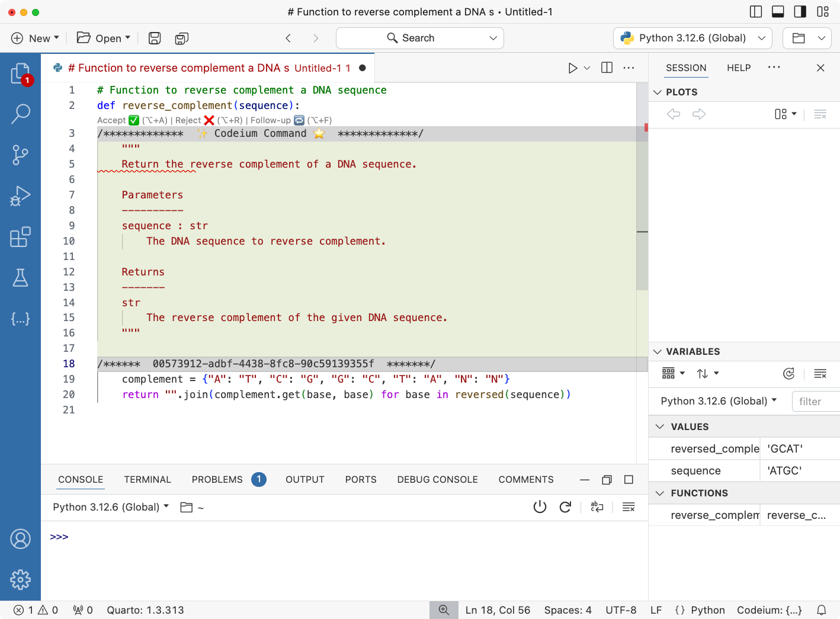Save the file with the save icon
Image resolution: width=840 pixels, height=619 pixels.
(154, 38)
